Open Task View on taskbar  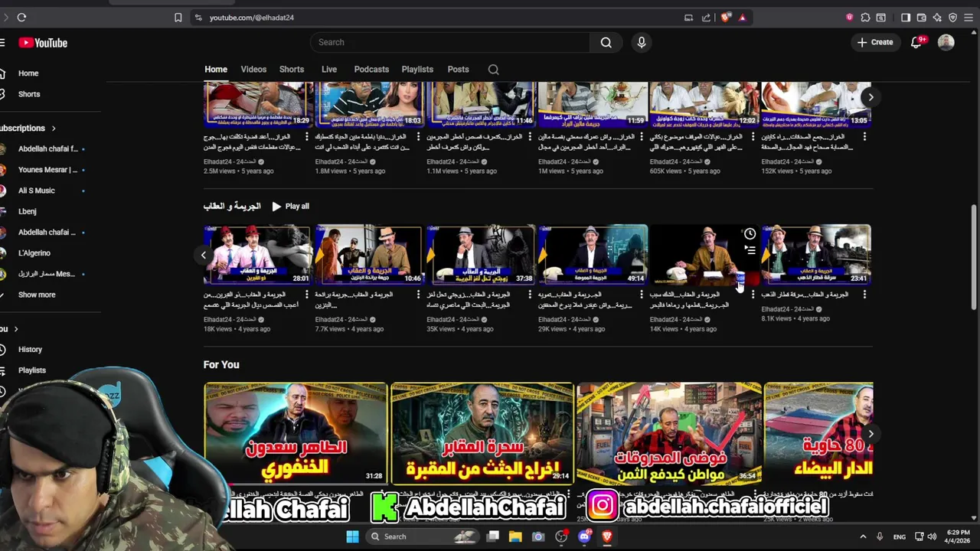(x=493, y=536)
